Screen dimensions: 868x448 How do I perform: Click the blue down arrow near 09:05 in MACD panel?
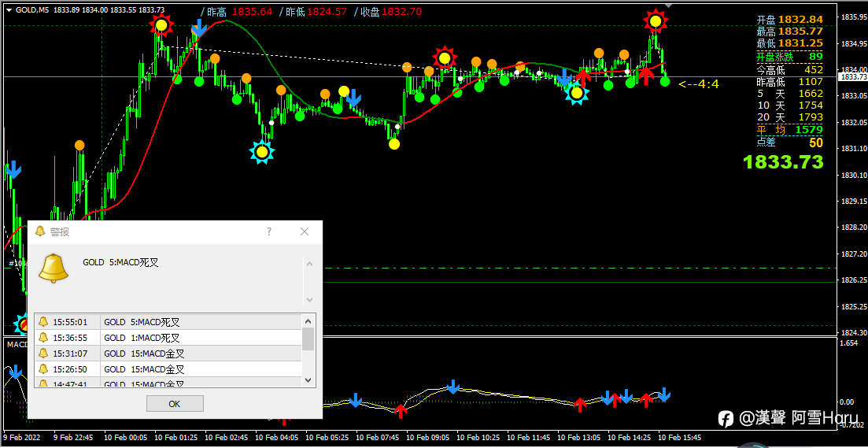[x=453, y=387]
